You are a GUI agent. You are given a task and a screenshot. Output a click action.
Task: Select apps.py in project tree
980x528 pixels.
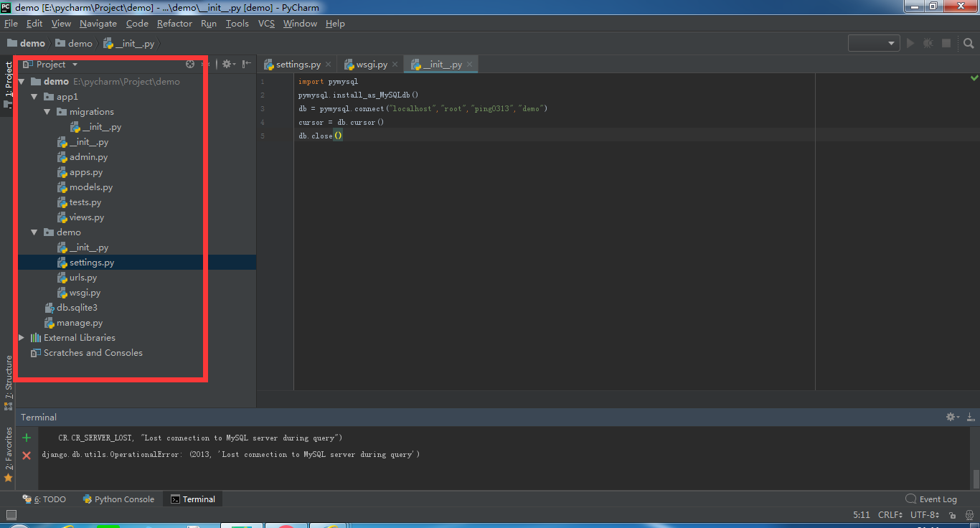80,172
